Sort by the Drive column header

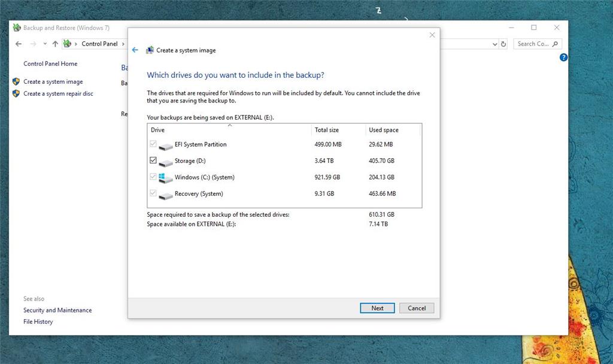229,130
